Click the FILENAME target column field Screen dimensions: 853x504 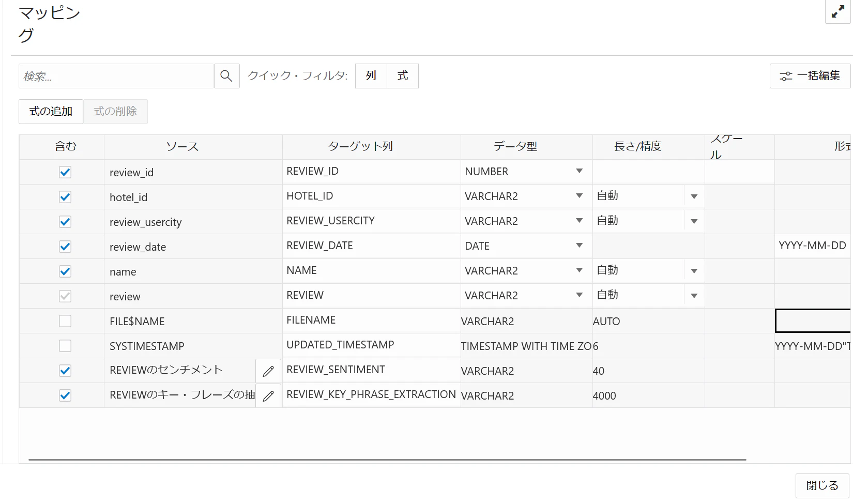coord(371,320)
